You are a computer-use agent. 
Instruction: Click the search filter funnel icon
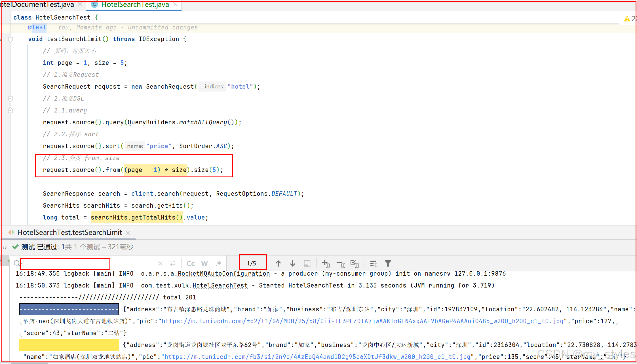pyautogui.click(x=388, y=263)
